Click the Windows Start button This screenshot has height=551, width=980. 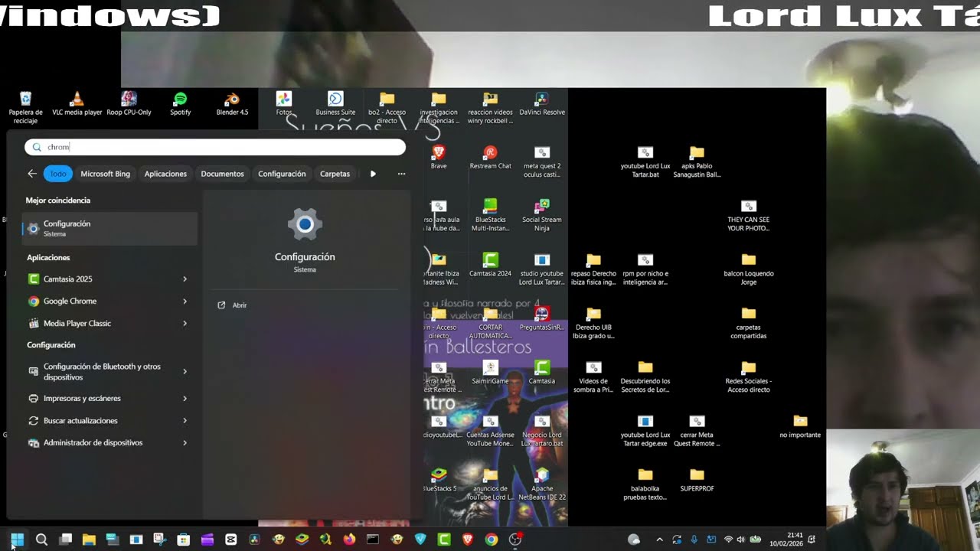tap(18, 540)
